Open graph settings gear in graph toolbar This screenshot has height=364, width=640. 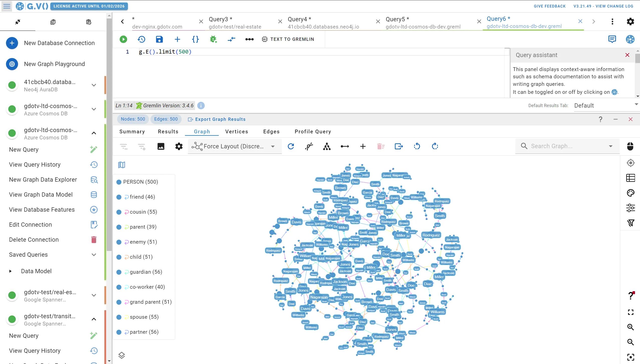179,146
